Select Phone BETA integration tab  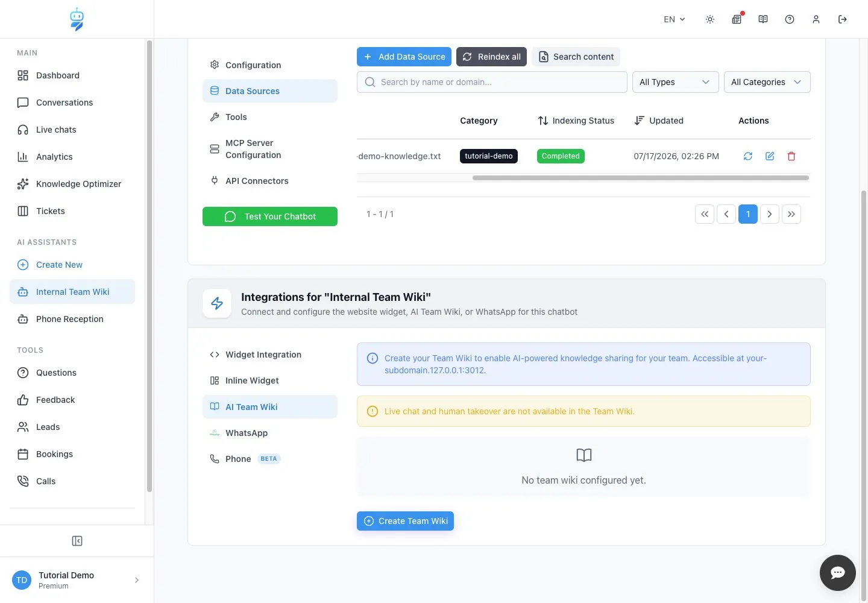click(270, 459)
